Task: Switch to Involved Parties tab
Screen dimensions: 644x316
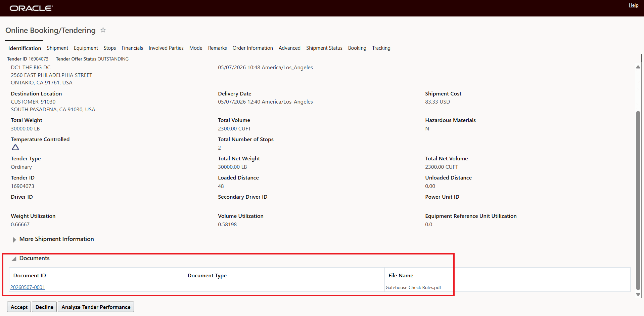Action: (x=166, y=48)
